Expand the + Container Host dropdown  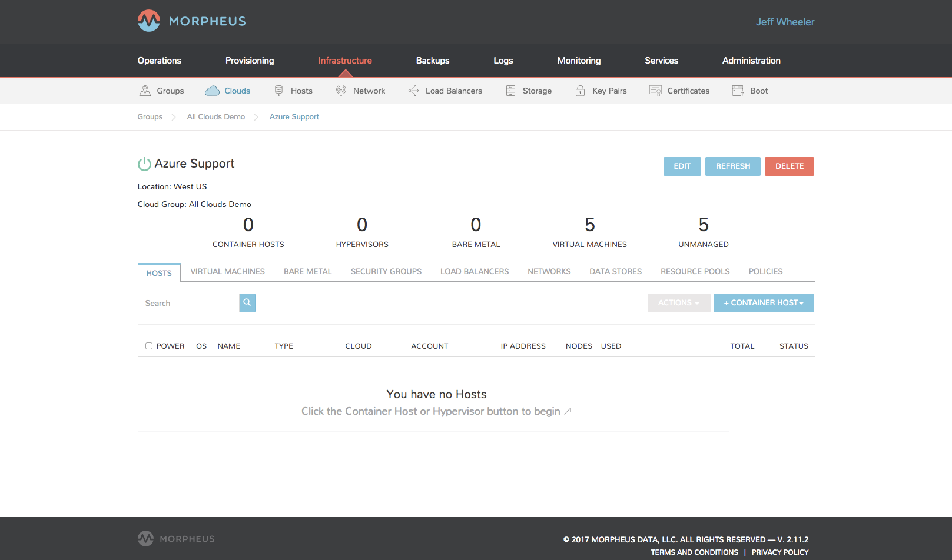click(x=764, y=303)
